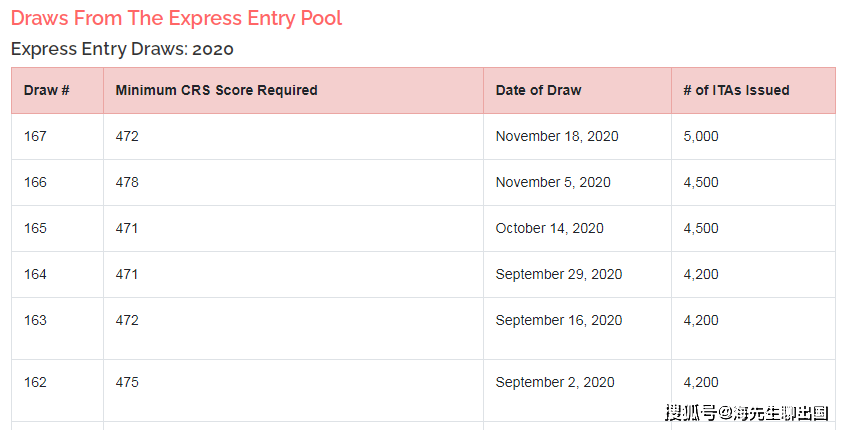
Task: Click the 5,000 ITAs issued cell
Action: (x=753, y=136)
